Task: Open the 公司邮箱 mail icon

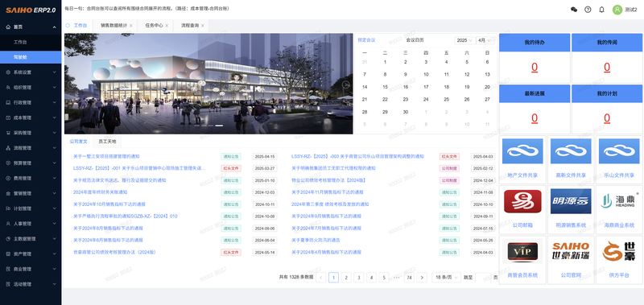Action: click(522, 201)
